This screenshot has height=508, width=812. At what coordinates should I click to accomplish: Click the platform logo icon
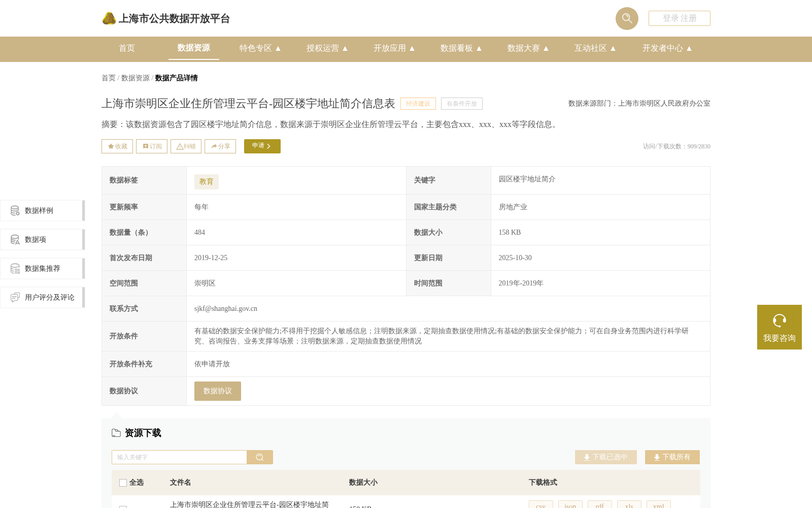(109, 18)
